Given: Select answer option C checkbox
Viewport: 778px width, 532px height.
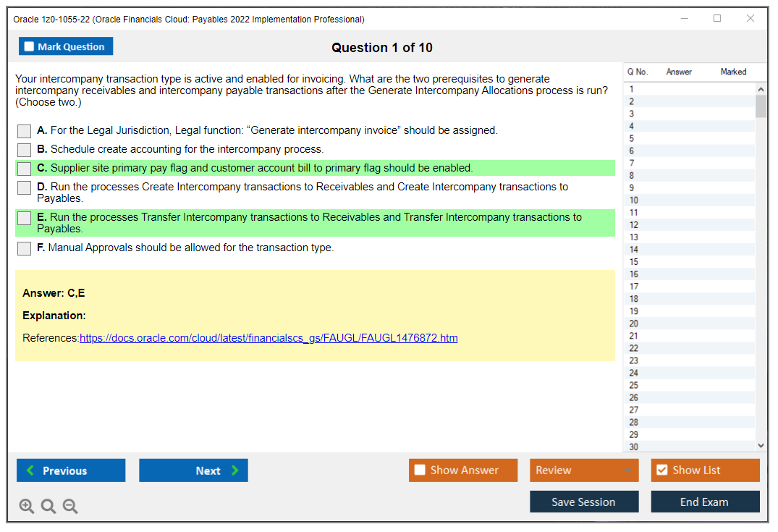Looking at the screenshot, I should [x=25, y=169].
